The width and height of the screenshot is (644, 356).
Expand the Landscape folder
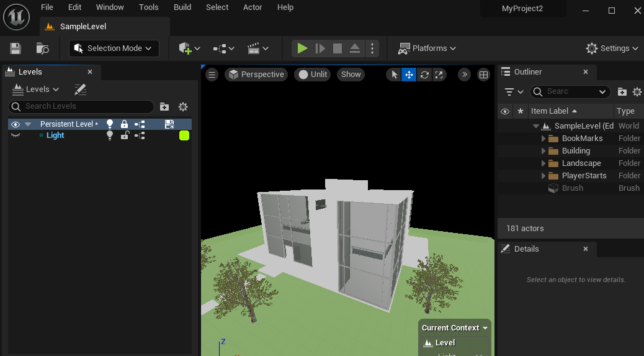click(x=543, y=163)
